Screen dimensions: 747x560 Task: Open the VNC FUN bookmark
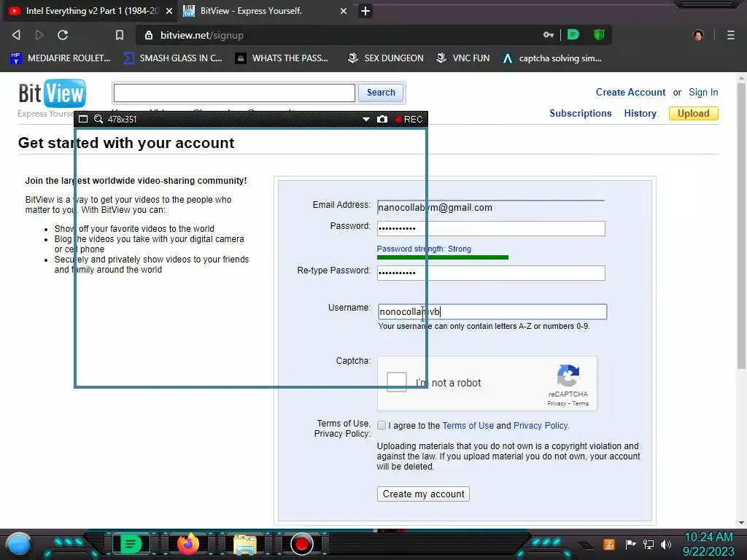click(x=463, y=58)
